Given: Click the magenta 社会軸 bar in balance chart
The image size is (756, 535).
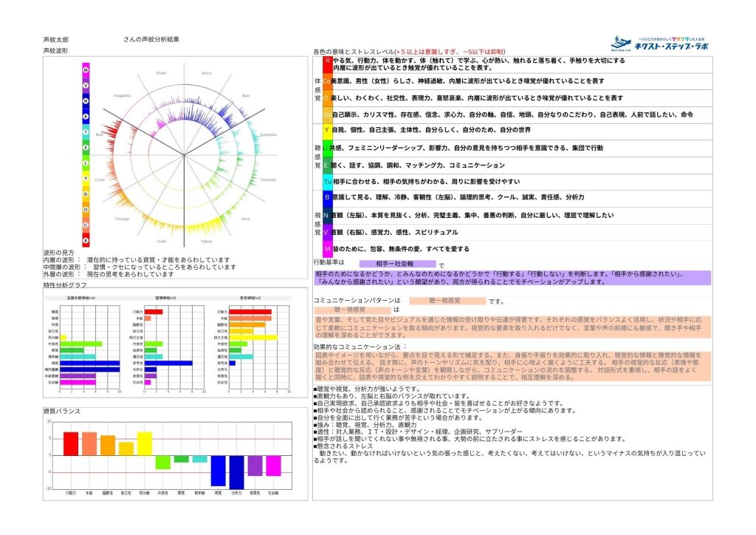Looking at the screenshot, I should coord(273,466).
